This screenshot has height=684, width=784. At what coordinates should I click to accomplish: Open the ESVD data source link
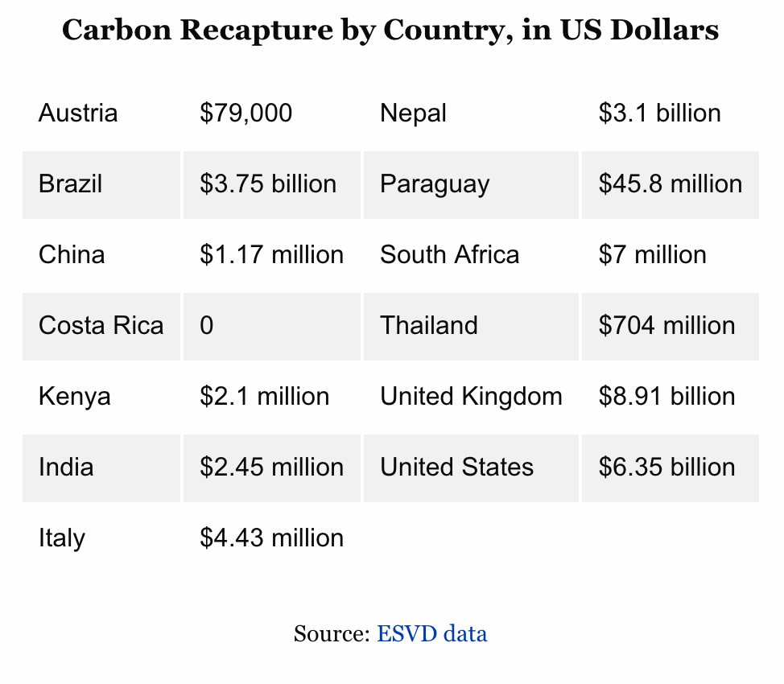click(x=431, y=633)
